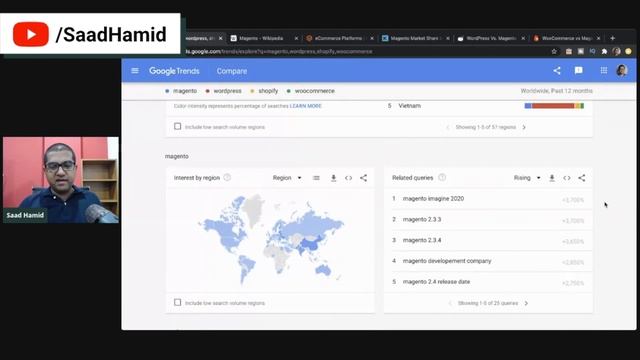Check magento map Include low search volume regions

pos(178,302)
